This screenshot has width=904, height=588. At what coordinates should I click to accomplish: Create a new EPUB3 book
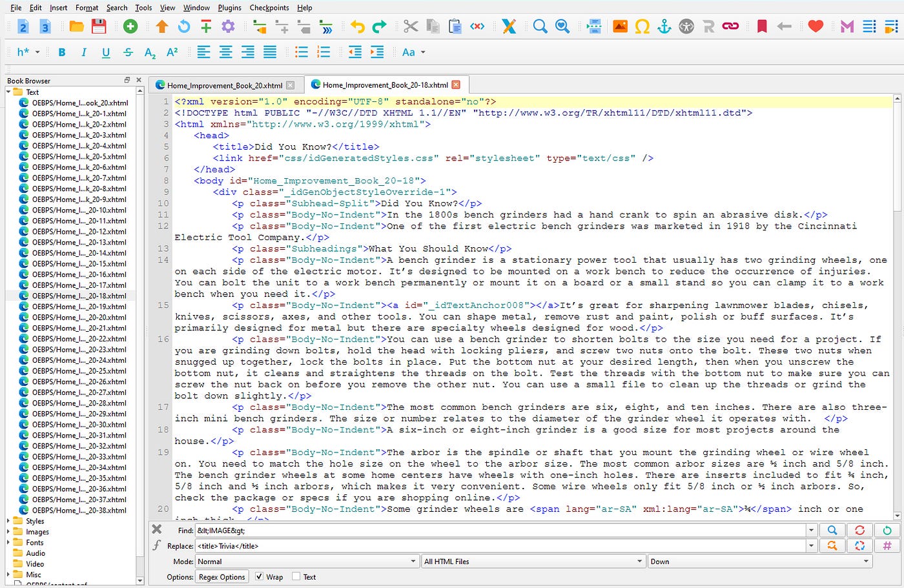(45, 26)
